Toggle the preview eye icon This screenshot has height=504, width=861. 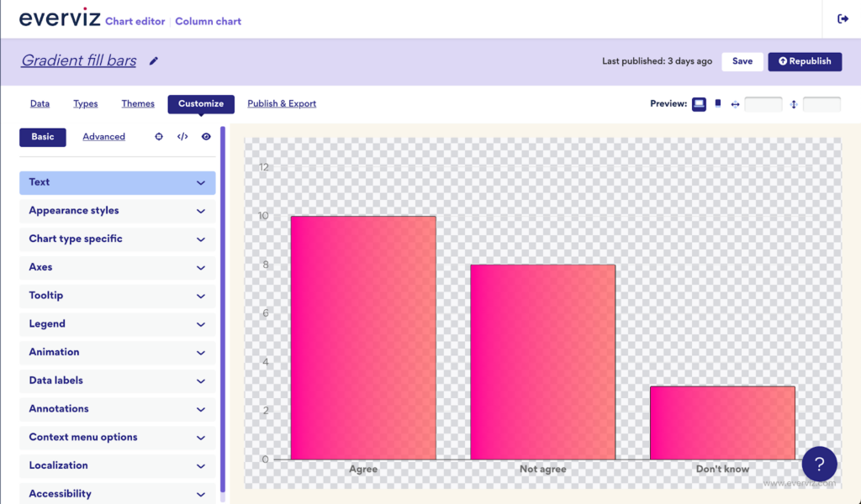click(206, 136)
